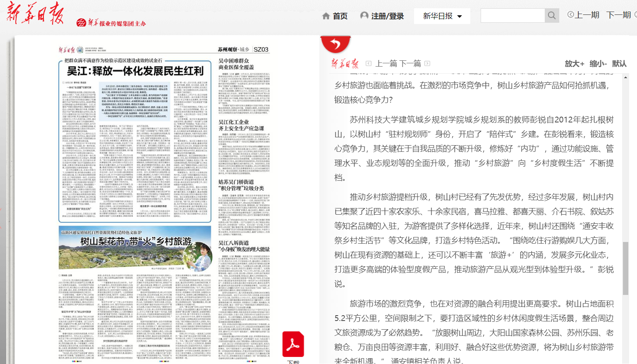
Task: Click the home icon beside 首页
Action: pyautogui.click(x=326, y=16)
